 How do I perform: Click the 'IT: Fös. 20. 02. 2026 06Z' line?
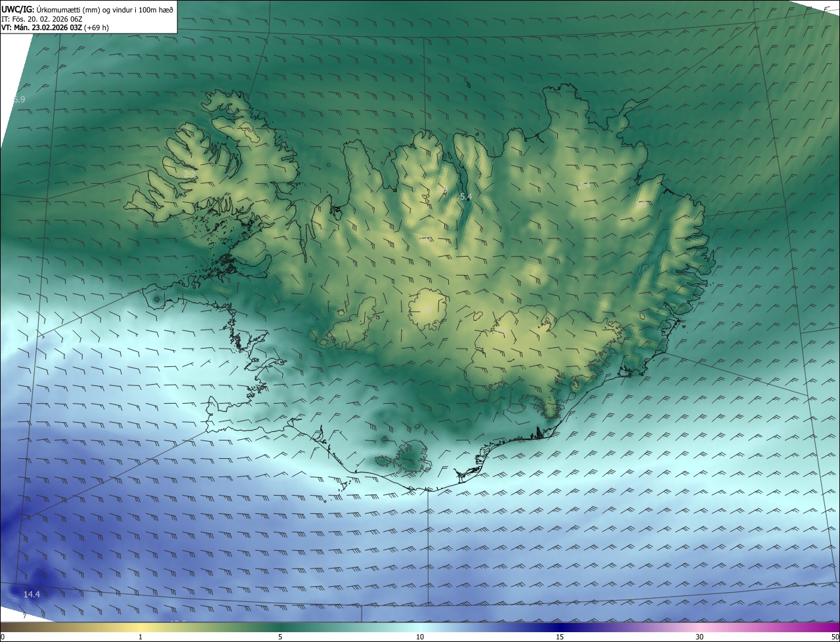click(42, 19)
